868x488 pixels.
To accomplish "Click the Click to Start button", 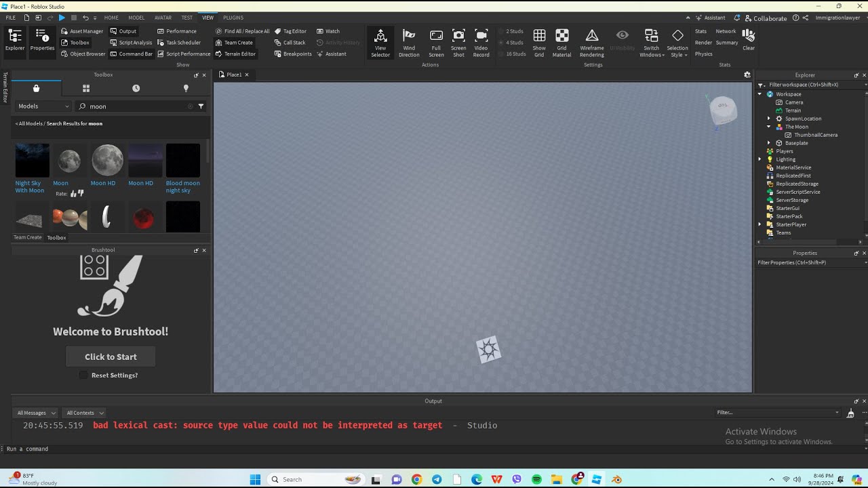I will pyautogui.click(x=111, y=357).
